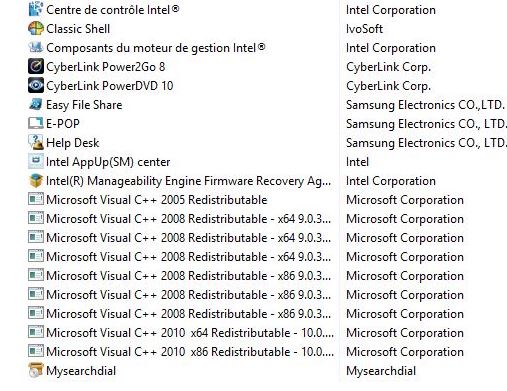Click the E-POP monitor icon
This screenshot has height=391, width=507.
[x=36, y=124]
